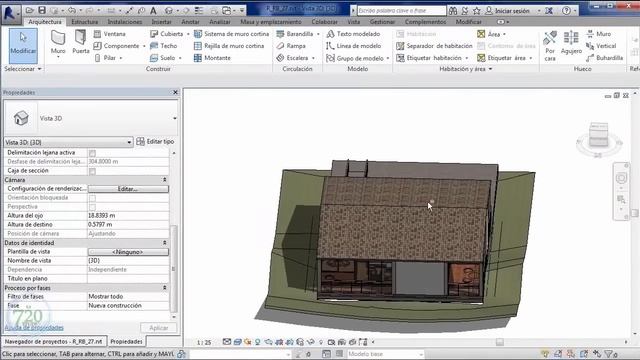640x360 pixels.
Task: Select Etiquetar área tool
Action: coord(502,58)
